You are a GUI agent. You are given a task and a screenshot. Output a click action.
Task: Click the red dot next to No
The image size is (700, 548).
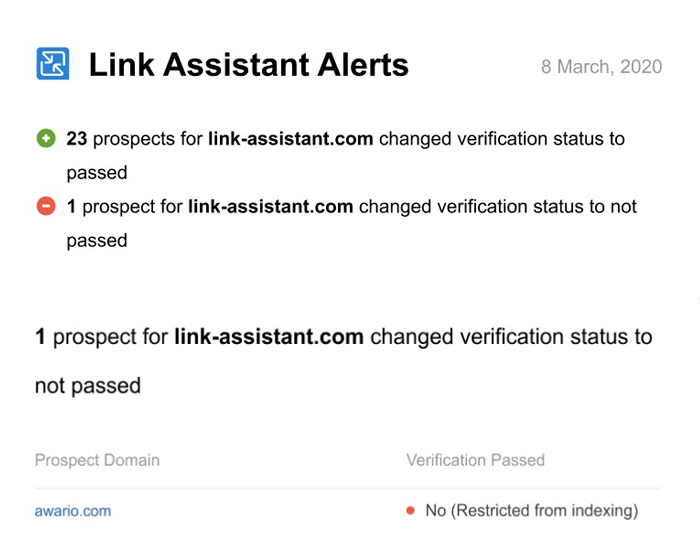[x=410, y=511]
